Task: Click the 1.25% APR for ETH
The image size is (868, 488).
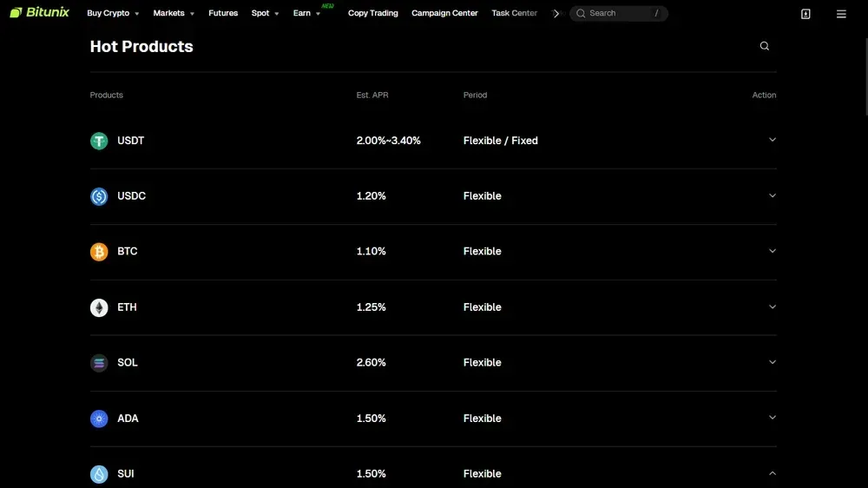Action: coord(371,307)
